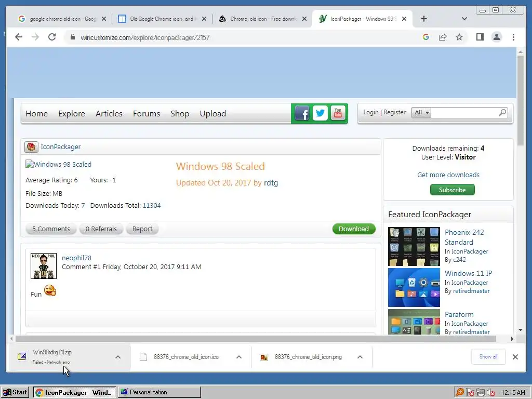Expand options for 88376_chrome_old_icon.ico download
The image size is (532, 399).
[239, 357]
